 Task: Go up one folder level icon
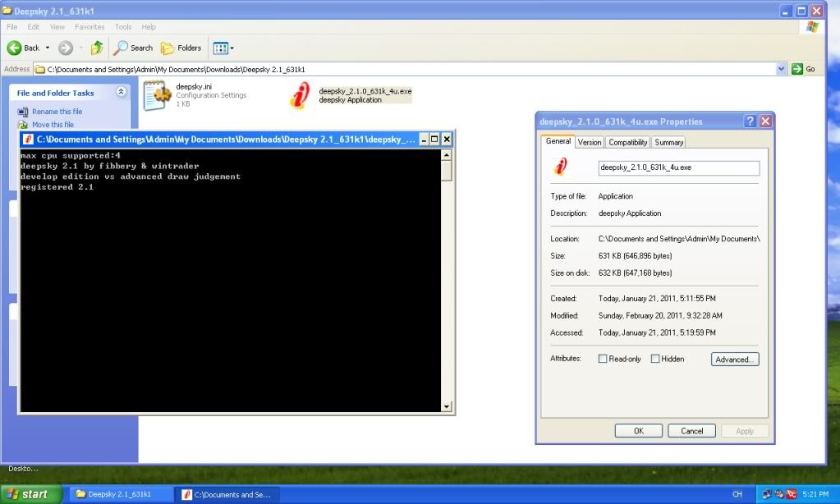point(97,48)
